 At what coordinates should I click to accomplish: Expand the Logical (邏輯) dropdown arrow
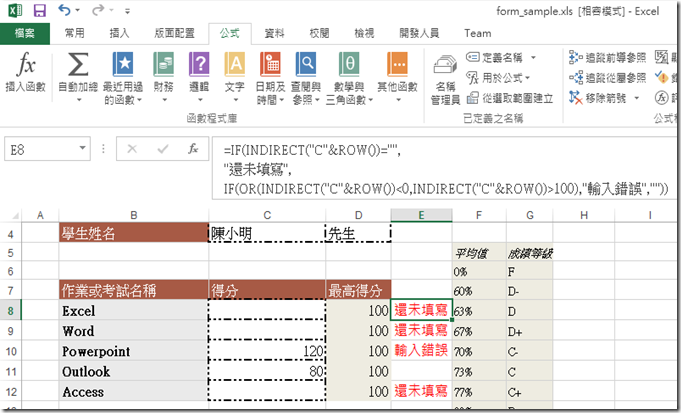point(200,100)
